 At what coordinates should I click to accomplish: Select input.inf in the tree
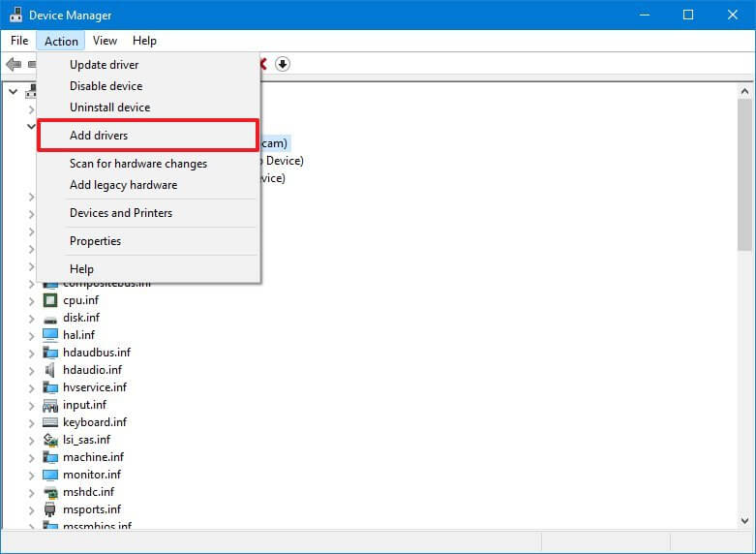84,405
